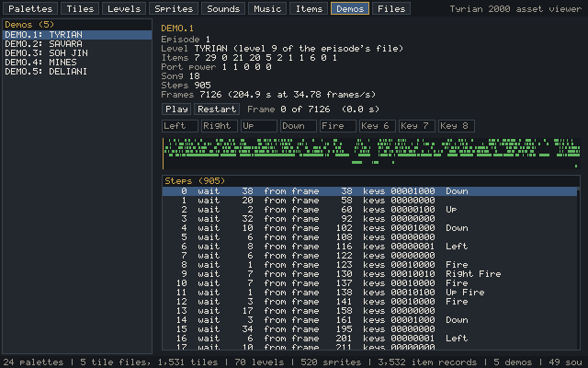Select step 15 from frame 195

369,329
